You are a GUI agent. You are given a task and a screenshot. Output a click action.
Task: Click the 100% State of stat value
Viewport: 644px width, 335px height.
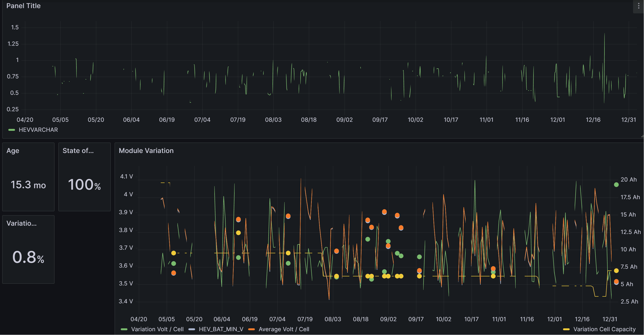click(x=84, y=185)
